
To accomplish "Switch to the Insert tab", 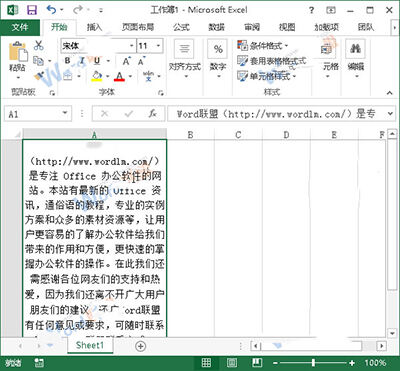I will point(94,27).
